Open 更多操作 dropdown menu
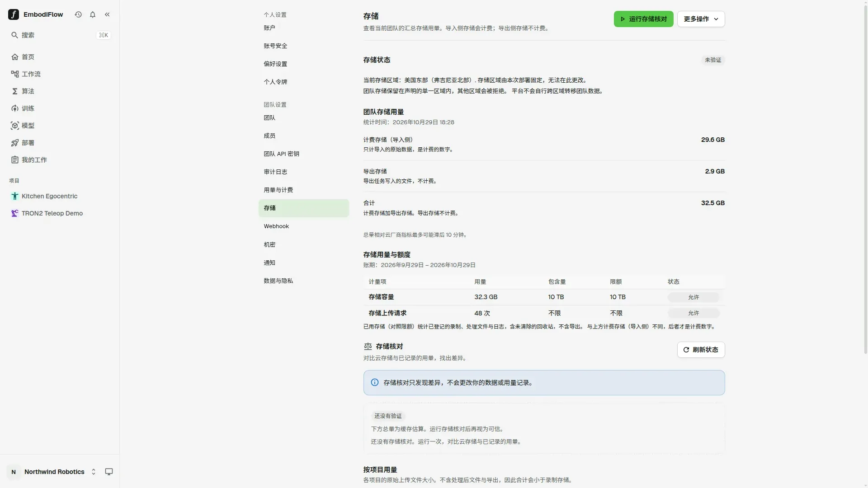This screenshot has height=488, width=868. point(701,19)
